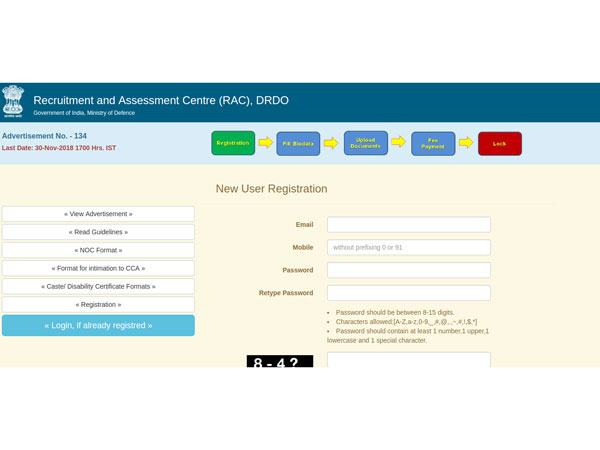
Task: Click the Government of India emblem logo
Action: click(13, 101)
